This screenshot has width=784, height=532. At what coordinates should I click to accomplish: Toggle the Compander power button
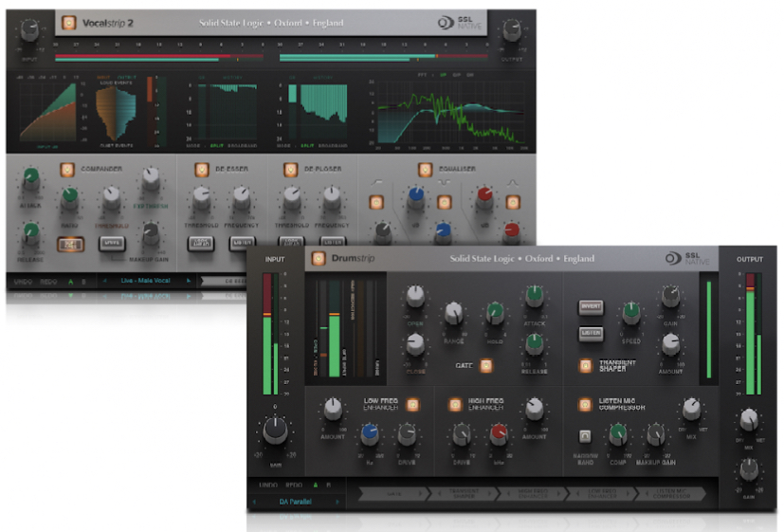pos(67,170)
